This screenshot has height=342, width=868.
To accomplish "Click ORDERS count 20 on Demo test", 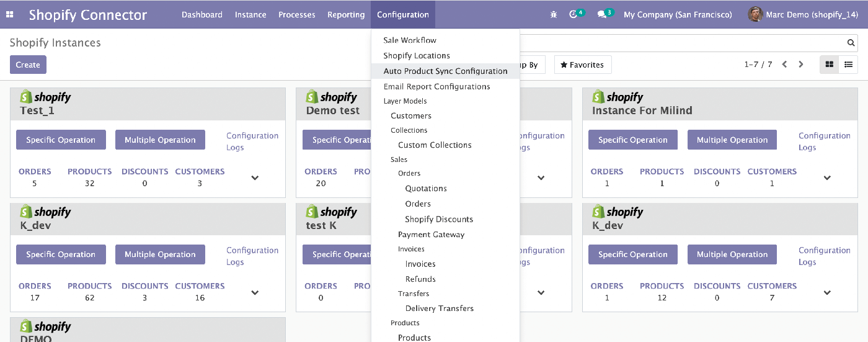I will coord(321,183).
